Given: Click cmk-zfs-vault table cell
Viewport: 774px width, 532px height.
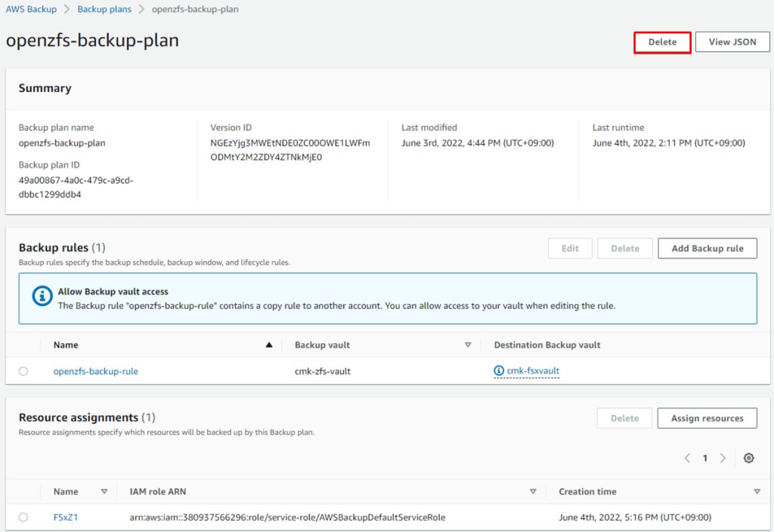Looking at the screenshot, I should click(322, 371).
